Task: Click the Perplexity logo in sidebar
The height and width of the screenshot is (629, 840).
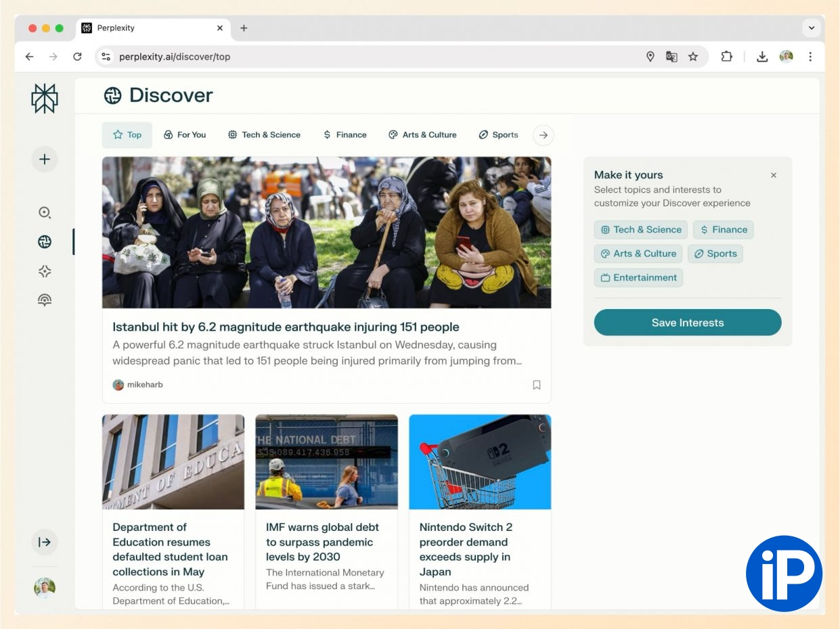Action: (x=45, y=99)
